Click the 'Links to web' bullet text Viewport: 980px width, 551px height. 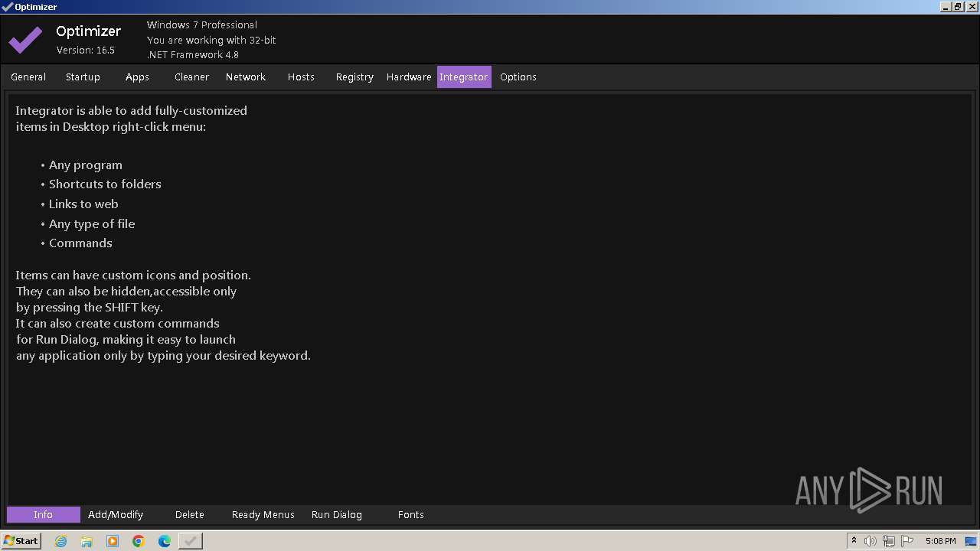click(83, 204)
